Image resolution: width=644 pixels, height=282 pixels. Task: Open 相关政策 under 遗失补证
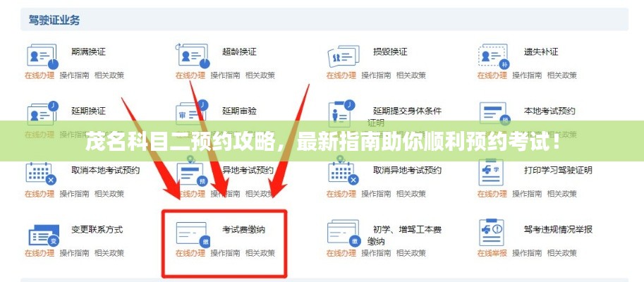(x=562, y=75)
